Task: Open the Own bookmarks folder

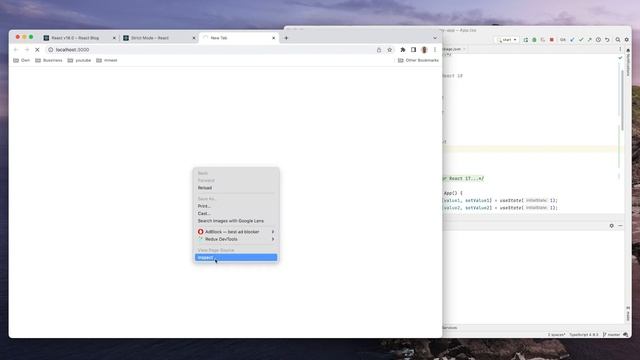Action: point(22,60)
